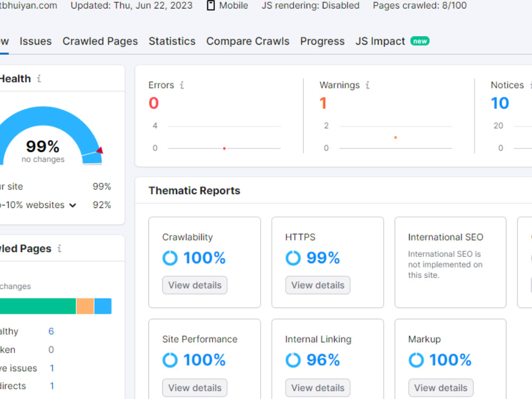This screenshot has width=532, height=399.
Task: View details for Internal Linking
Action: pyautogui.click(x=318, y=388)
